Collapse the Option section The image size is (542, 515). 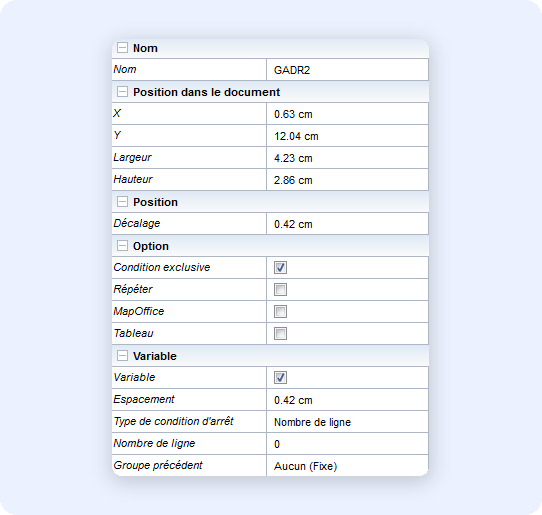pyautogui.click(x=122, y=246)
